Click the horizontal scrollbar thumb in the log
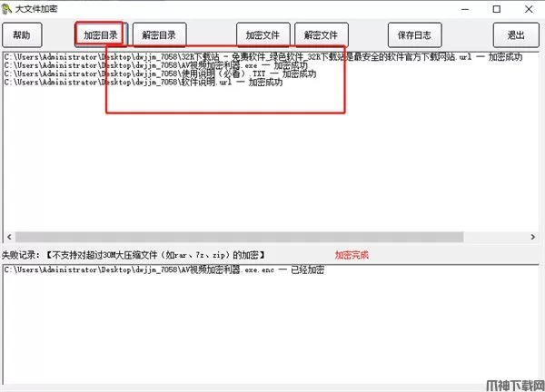The width and height of the screenshot is (545, 392). coord(239,237)
